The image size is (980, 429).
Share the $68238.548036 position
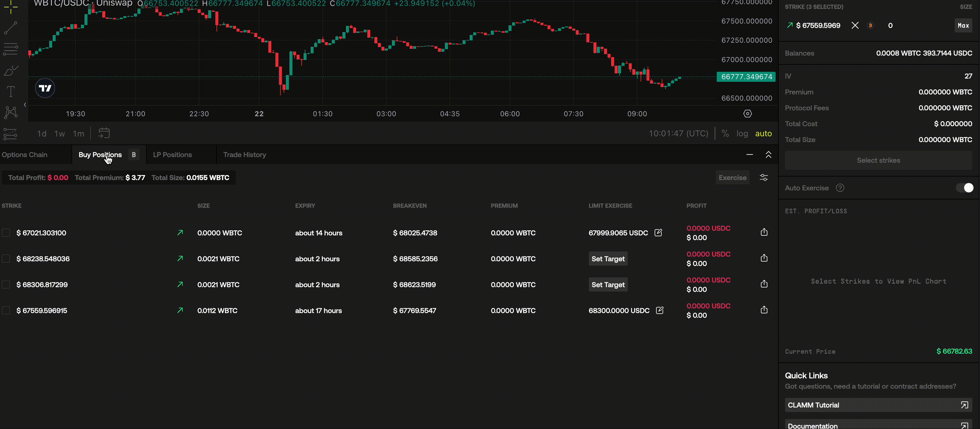[x=764, y=258]
